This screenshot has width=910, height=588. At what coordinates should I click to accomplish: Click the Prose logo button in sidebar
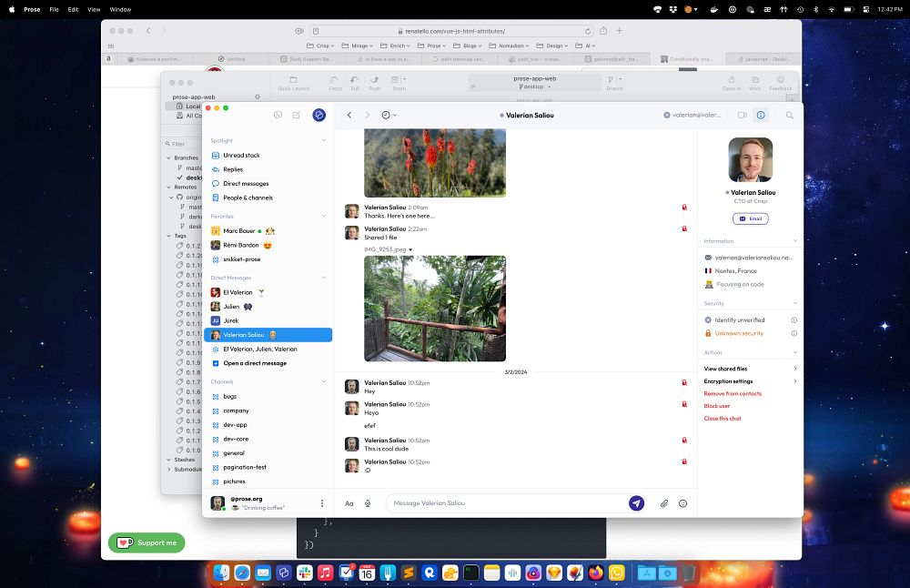click(x=318, y=115)
